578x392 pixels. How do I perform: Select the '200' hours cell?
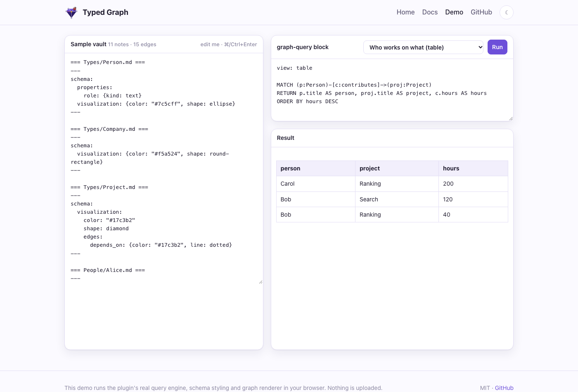(473, 184)
